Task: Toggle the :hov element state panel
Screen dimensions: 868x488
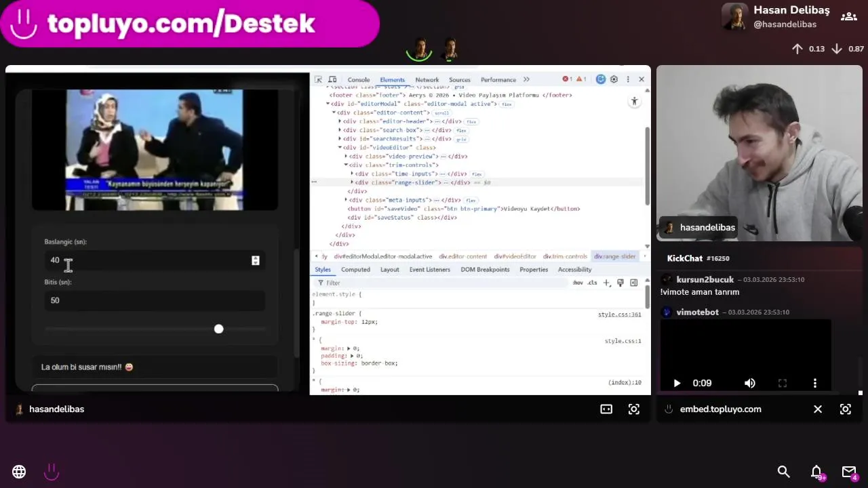Action: [x=577, y=283]
